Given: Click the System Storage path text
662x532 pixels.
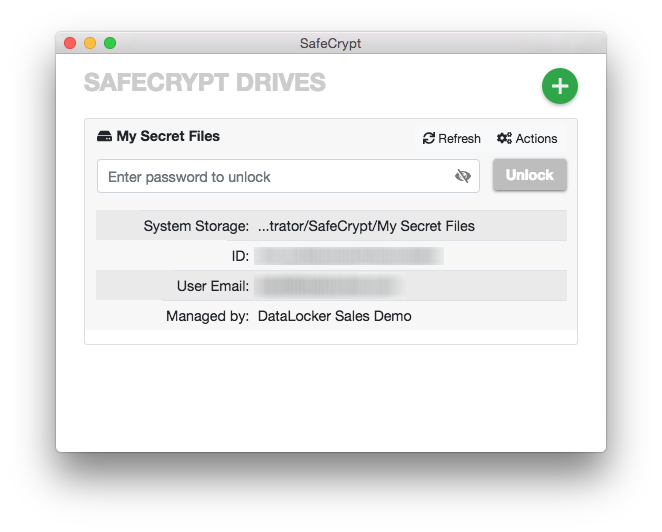Looking at the screenshot, I should tap(366, 226).
